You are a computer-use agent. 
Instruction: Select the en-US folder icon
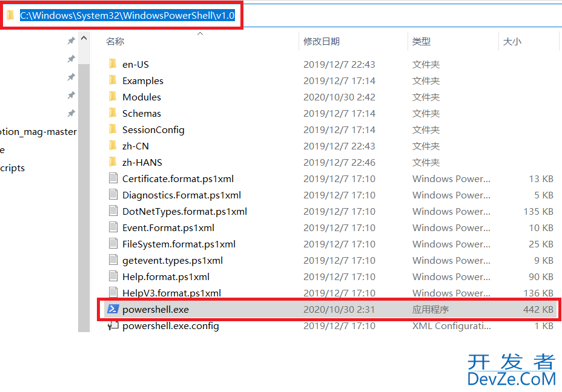[x=113, y=64]
